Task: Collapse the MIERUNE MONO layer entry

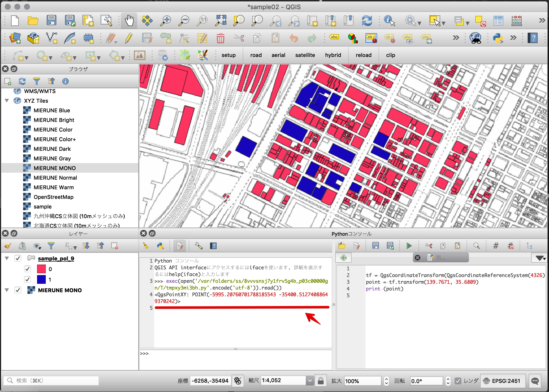Action: point(7,290)
